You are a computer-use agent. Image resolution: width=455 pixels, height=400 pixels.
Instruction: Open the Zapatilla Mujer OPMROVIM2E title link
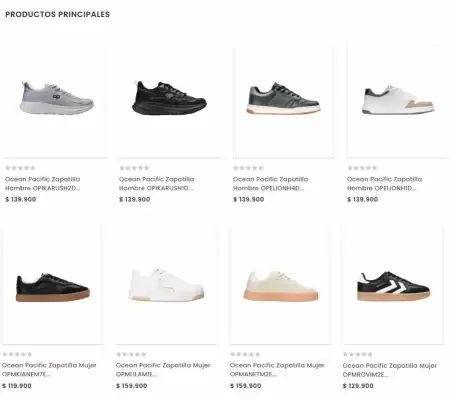click(390, 370)
